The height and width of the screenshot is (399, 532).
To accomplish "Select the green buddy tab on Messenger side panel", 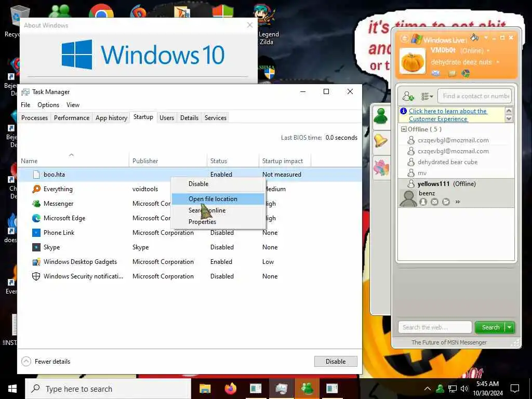I will pos(381,116).
